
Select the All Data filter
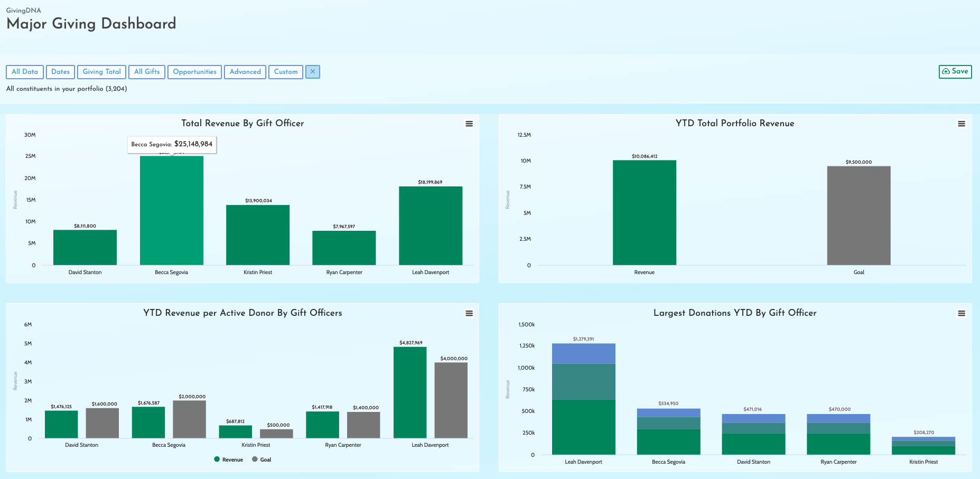point(25,72)
